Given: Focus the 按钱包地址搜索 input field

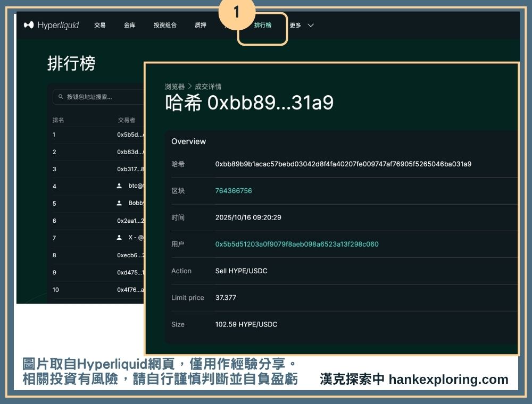Looking at the screenshot, I should (x=101, y=97).
